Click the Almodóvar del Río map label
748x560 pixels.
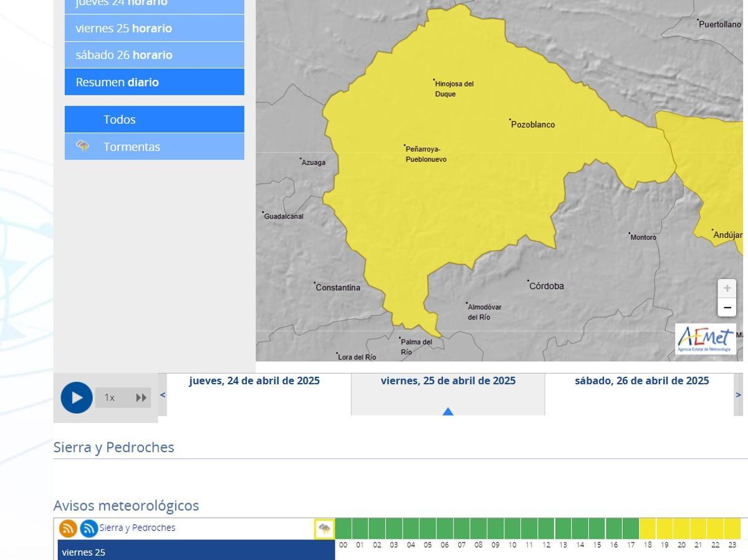tap(484, 311)
